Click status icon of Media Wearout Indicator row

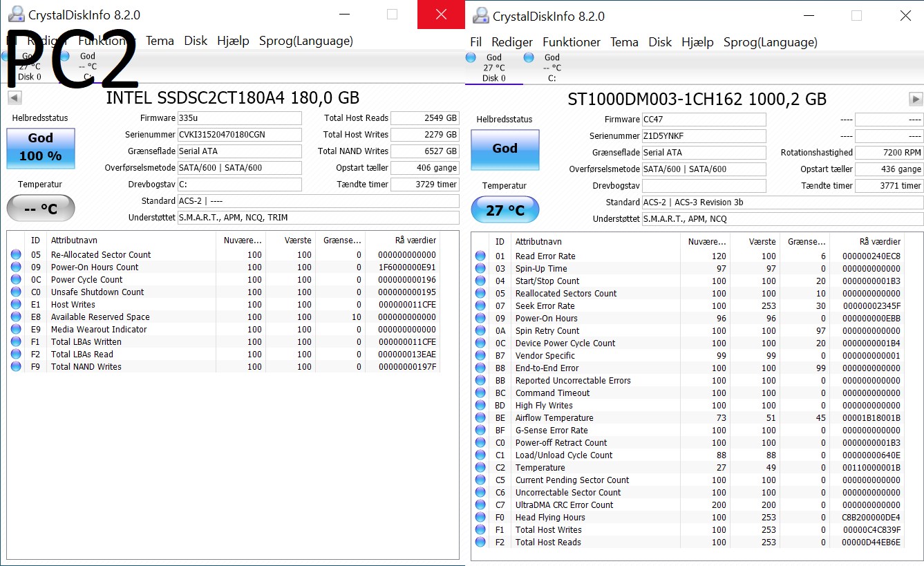click(16, 330)
